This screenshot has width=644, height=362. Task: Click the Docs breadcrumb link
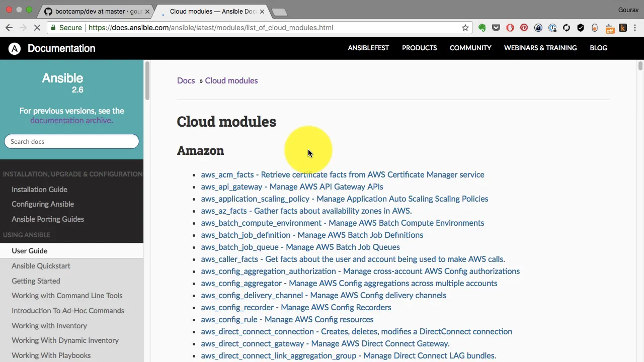tap(186, 80)
